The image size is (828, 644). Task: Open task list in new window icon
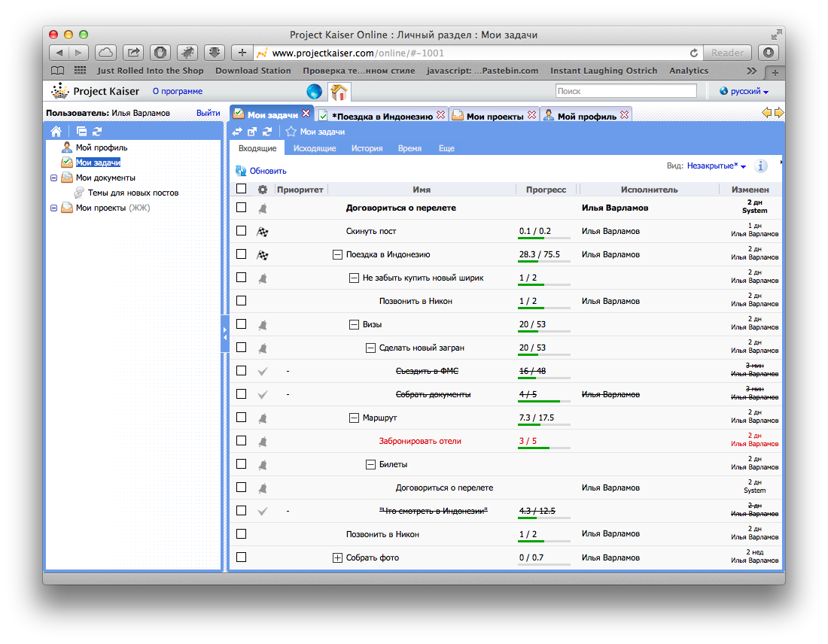[x=252, y=132]
